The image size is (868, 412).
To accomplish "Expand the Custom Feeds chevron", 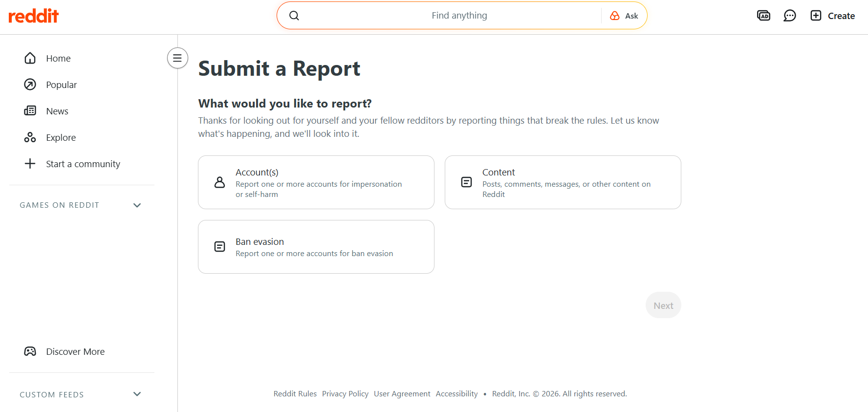I will pyautogui.click(x=137, y=394).
